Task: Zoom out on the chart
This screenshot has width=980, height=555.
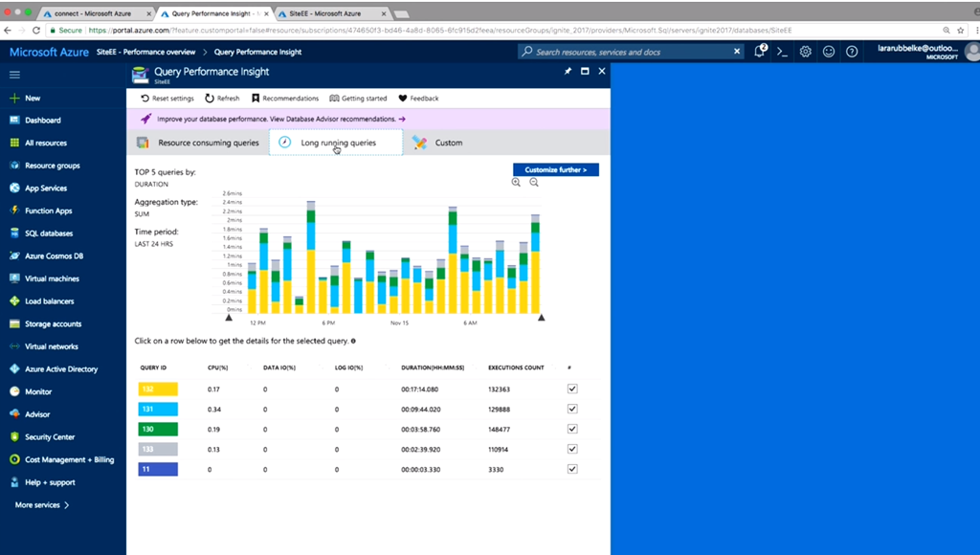Action: pos(534,183)
